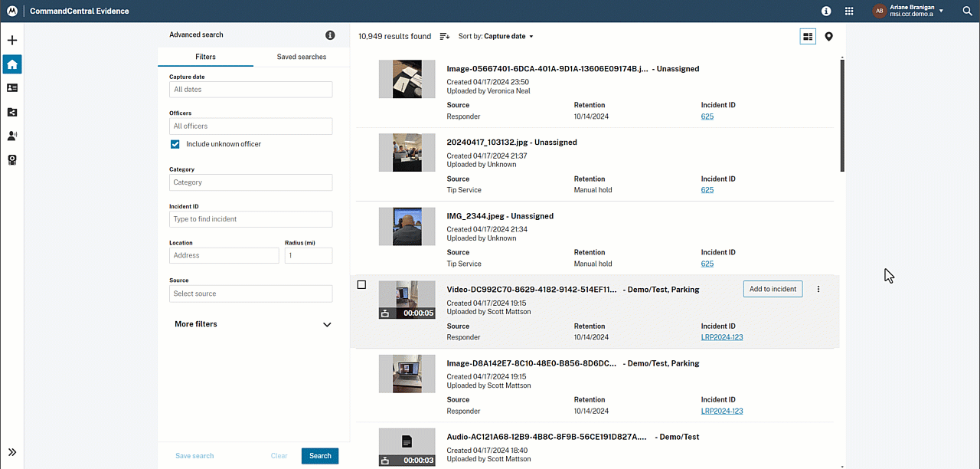Open the Advanced search info icon
The width and height of the screenshot is (980, 469).
coord(330,35)
